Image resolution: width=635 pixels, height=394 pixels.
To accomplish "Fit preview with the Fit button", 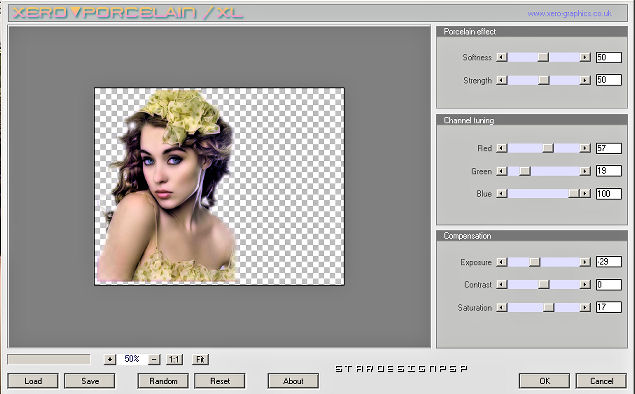I will click(x=200, y=359).
